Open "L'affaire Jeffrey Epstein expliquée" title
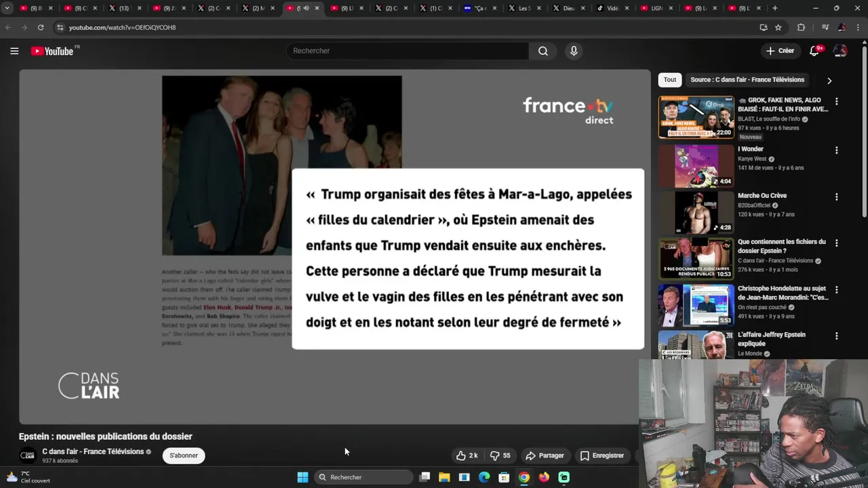 771,339
